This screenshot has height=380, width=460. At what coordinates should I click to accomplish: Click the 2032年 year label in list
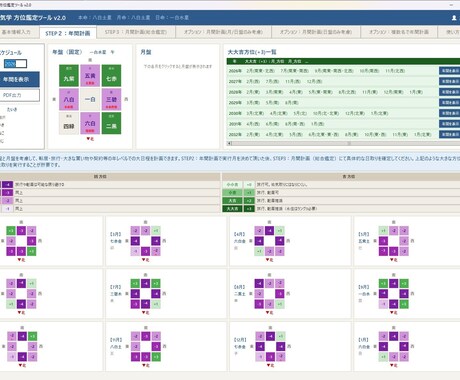[235, 134]
